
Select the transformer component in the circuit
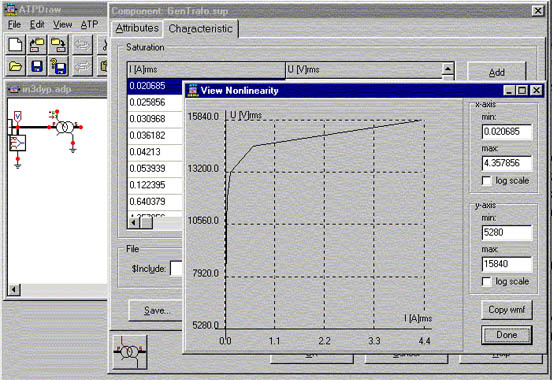pyautogui.click(x=65, y=127)
